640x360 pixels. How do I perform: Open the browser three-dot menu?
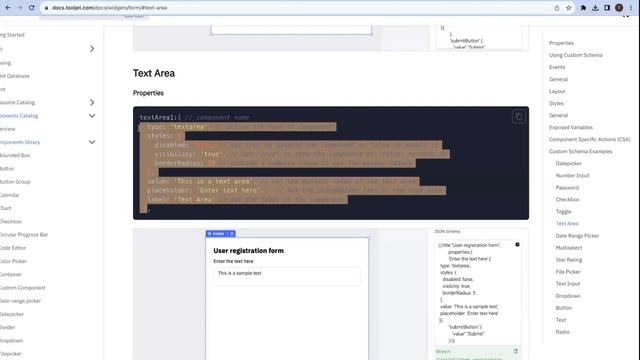(631, 8)
